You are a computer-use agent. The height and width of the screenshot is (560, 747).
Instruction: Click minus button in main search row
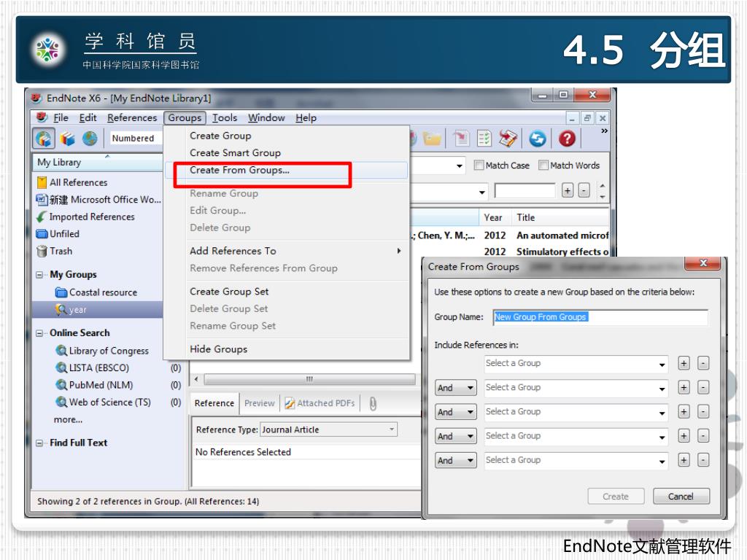click(x=584, y=191)
